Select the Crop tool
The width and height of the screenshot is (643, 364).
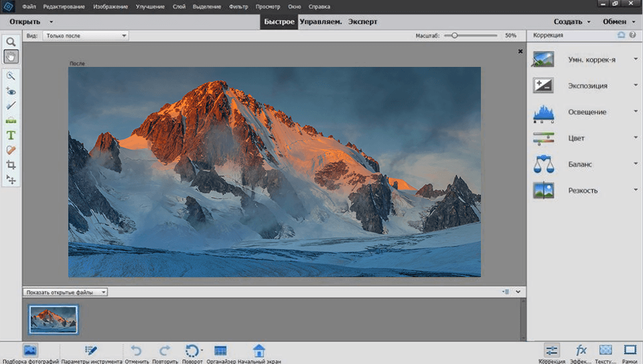[11, 165]
